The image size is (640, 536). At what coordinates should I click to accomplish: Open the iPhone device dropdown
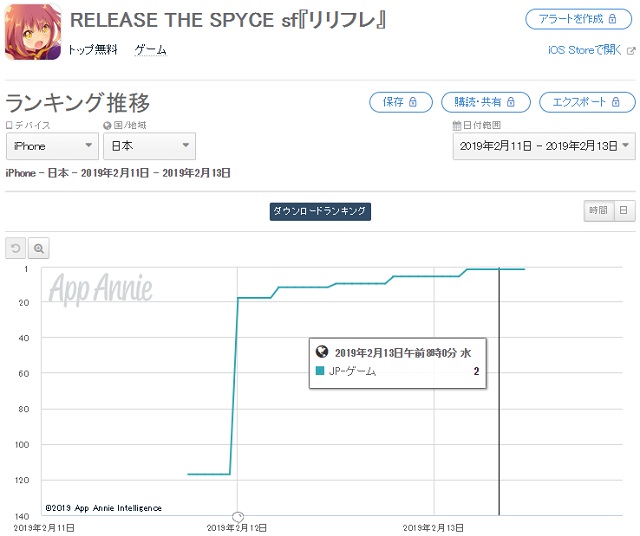52,146
